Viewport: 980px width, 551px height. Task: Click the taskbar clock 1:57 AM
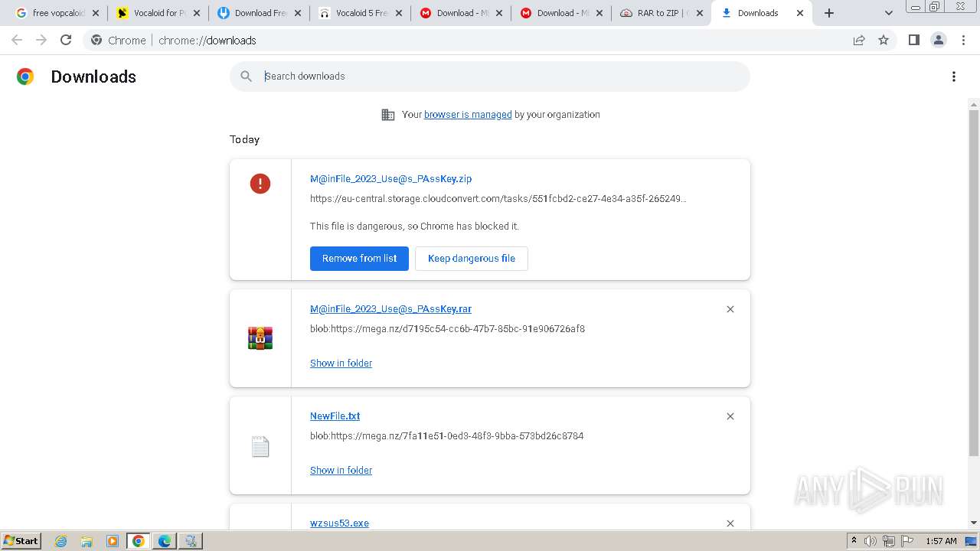[941, 541]
